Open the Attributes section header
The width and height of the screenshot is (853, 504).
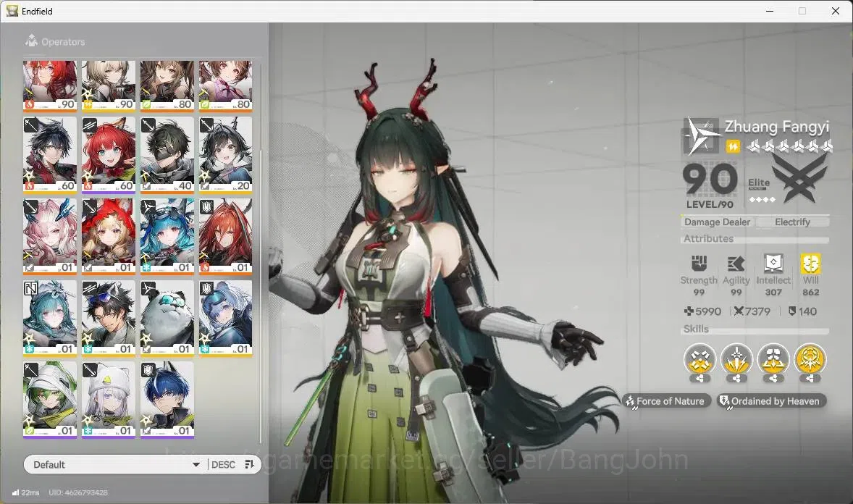coord(755,239)
